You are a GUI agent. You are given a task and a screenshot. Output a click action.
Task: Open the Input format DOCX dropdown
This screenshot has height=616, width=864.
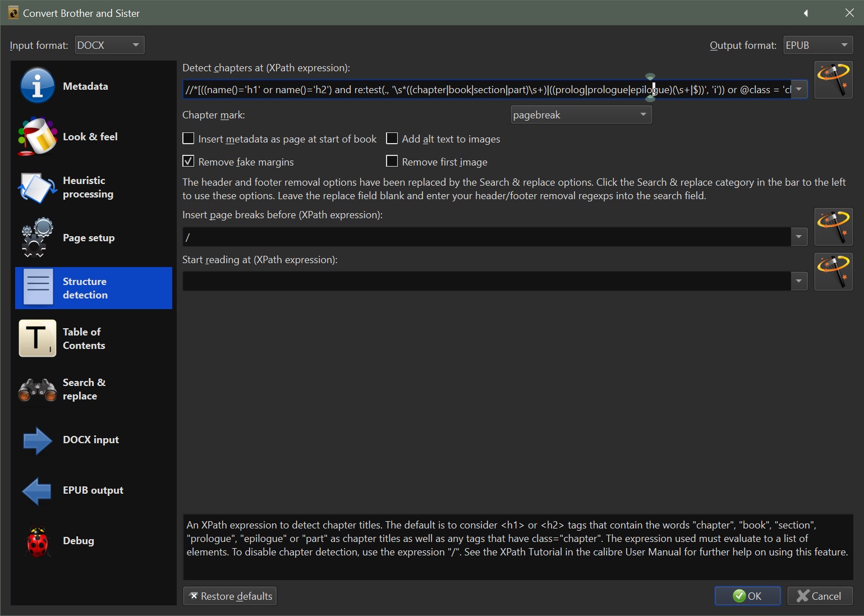click(109, 45)
